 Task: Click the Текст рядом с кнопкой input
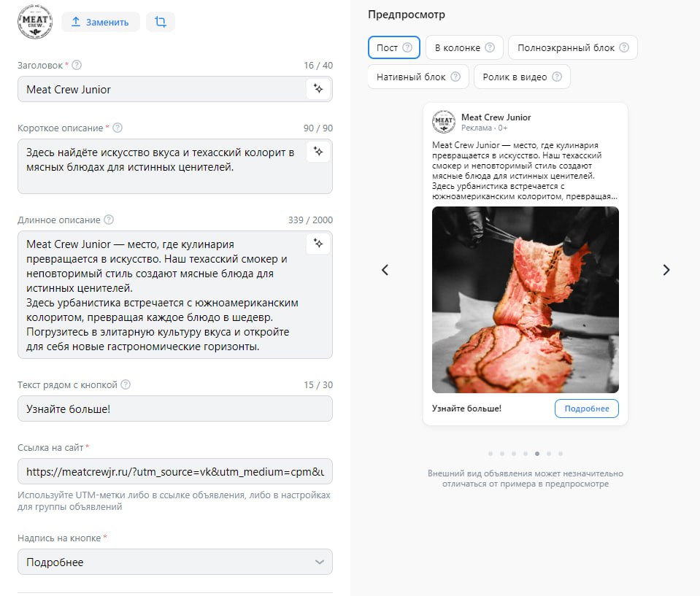coord(175,409)
